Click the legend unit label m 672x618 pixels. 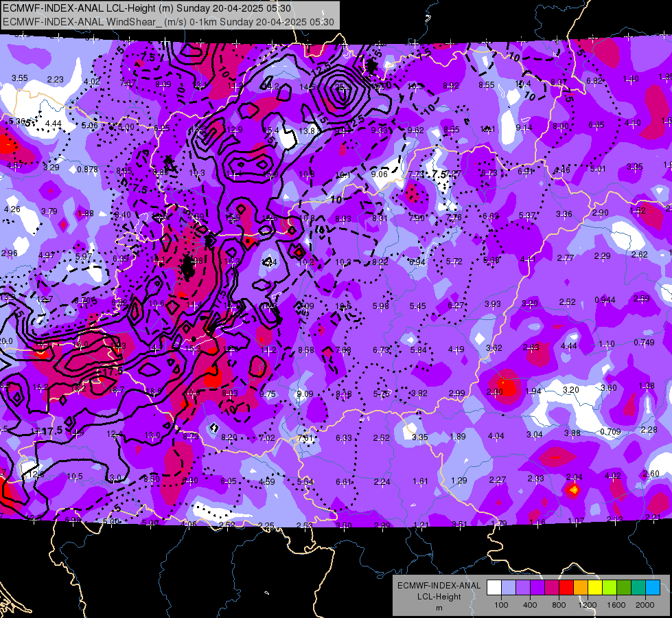pyautogui.click(x=439, y=608)
